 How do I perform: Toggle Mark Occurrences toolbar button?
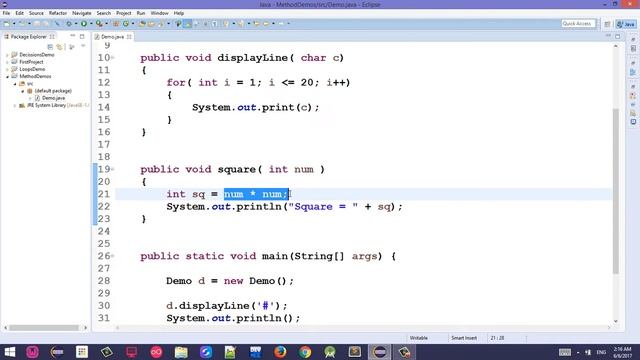[x=187, y=24]
